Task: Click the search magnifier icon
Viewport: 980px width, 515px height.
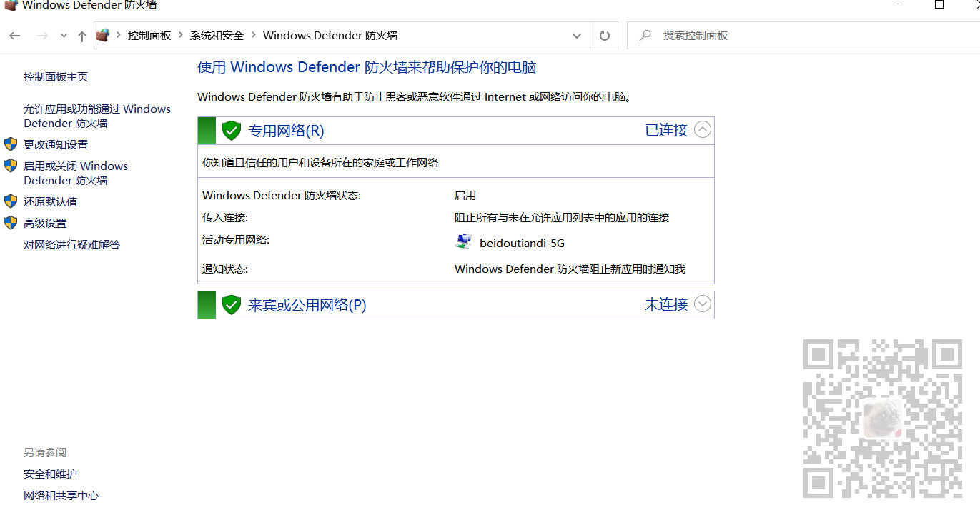Action: tap(645, 35)
